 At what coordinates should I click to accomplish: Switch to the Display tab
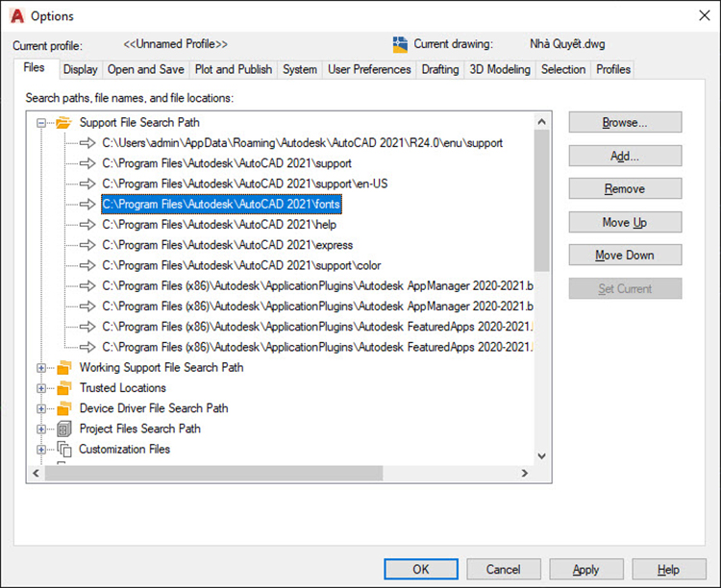pyautogui.click(x=80, y=69)
